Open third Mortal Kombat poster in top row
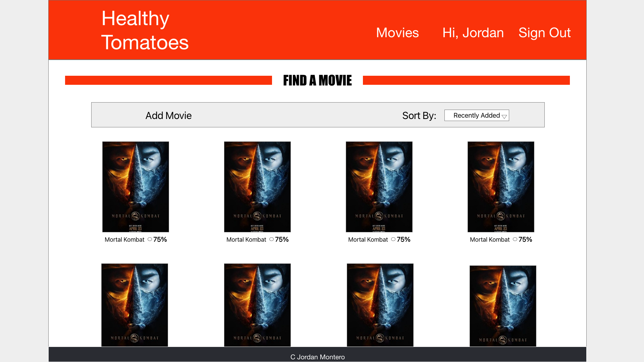 [379, 187]
